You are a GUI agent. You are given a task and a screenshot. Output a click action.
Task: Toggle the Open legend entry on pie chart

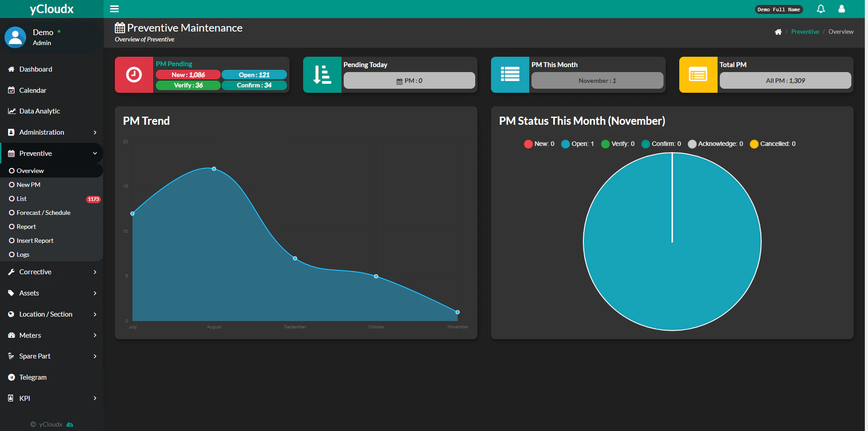click(577, 144)
